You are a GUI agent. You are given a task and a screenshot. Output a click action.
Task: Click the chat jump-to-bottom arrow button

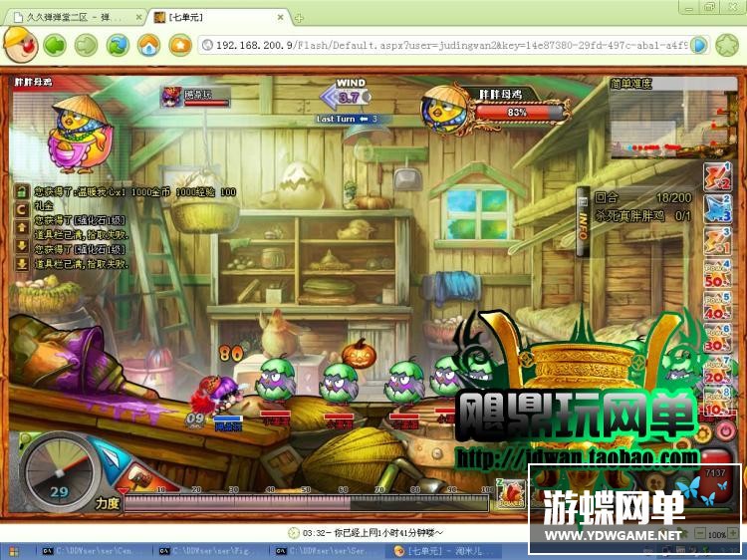coord(22,263)
